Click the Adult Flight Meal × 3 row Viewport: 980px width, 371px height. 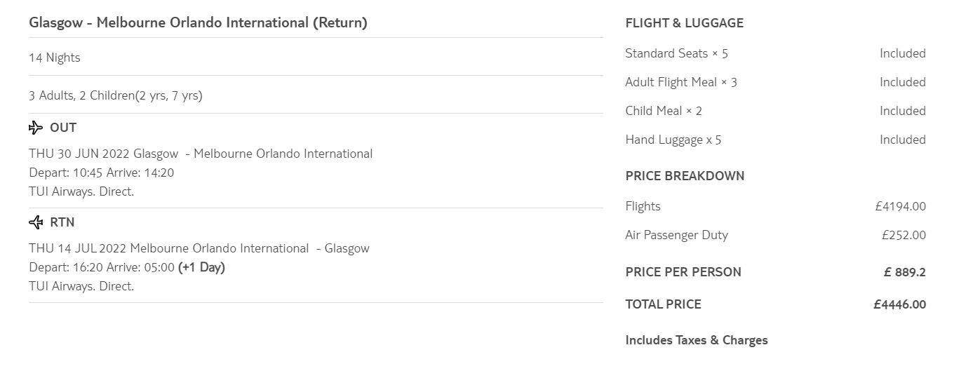click(680, 82)
